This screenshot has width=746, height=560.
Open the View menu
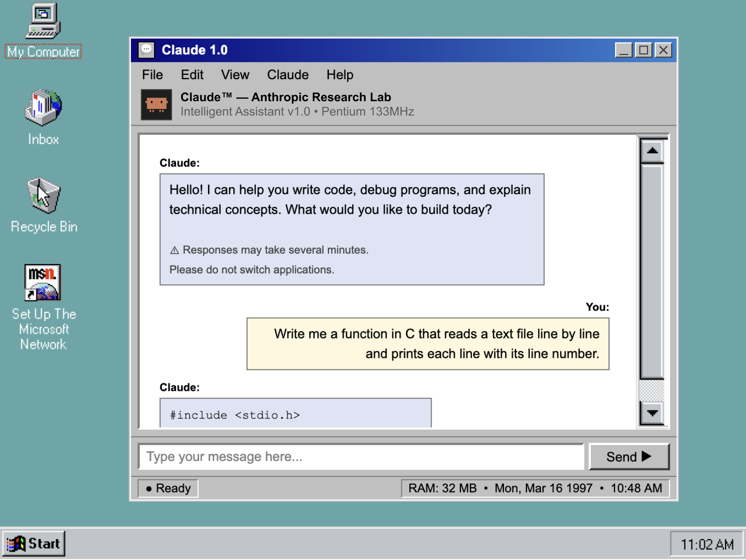pyautogui.click(x=235, y=75)
